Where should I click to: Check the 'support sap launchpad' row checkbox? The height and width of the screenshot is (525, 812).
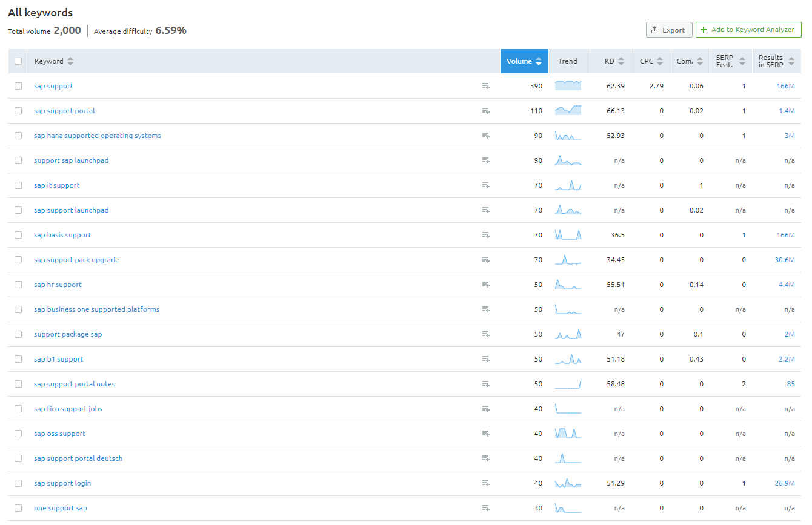18,160
